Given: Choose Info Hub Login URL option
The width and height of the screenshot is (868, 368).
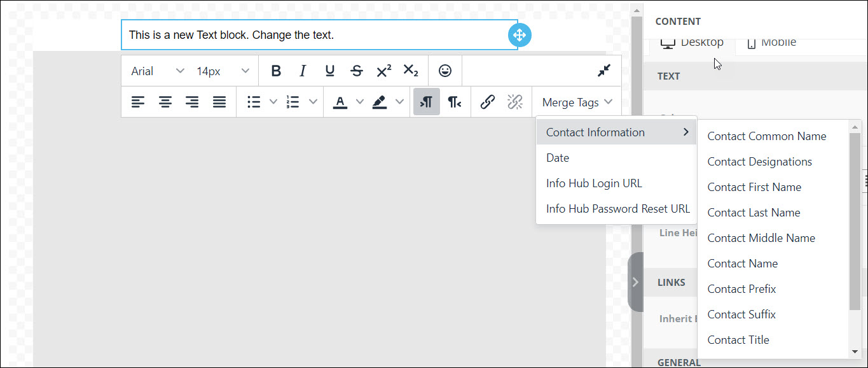Looking at the screenshot, I should (x=594, y=183).
